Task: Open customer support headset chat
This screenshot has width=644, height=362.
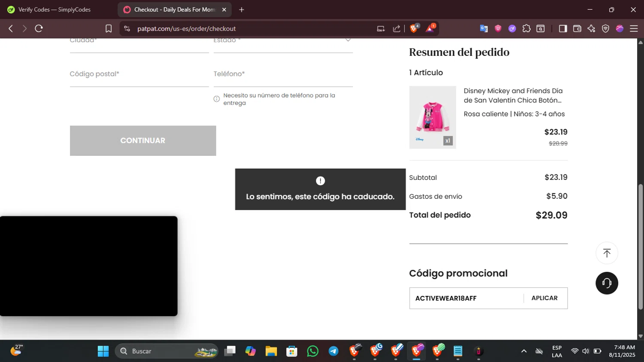Action: 607,283
